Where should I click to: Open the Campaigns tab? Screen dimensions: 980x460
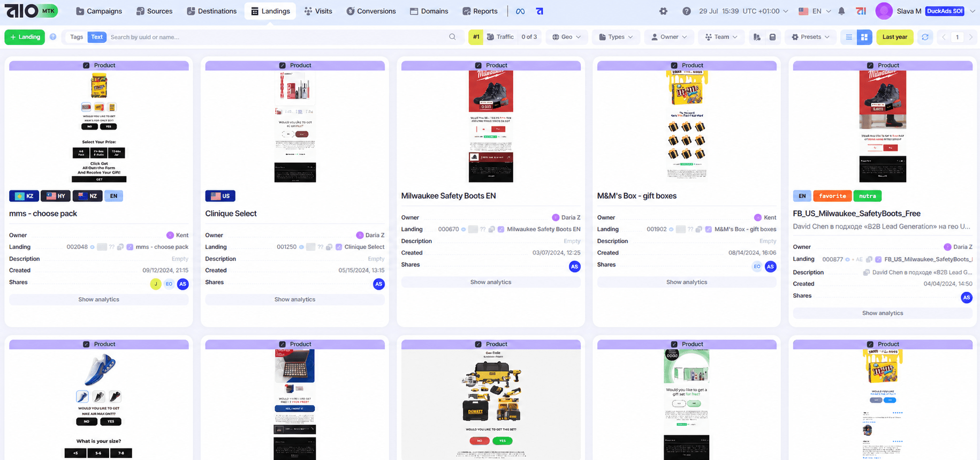coord(99,11)
